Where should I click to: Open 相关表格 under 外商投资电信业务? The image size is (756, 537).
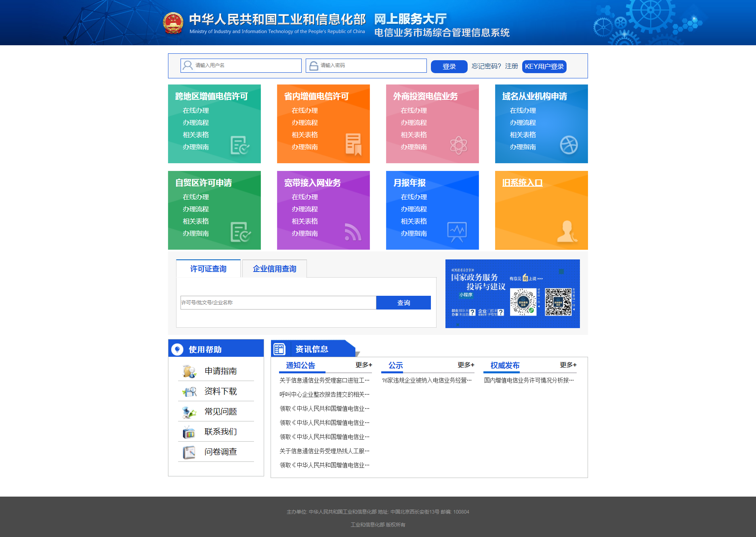(x=414, y=135)
